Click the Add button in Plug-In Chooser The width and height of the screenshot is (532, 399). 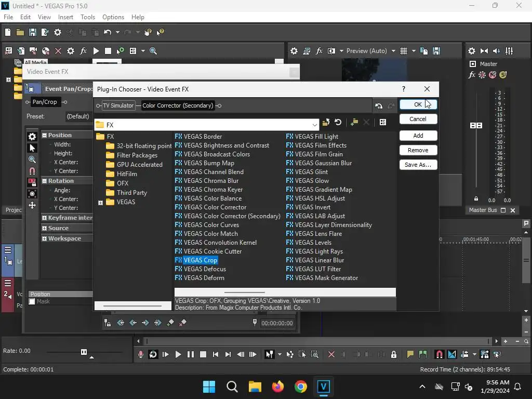[x=418, y=136]
